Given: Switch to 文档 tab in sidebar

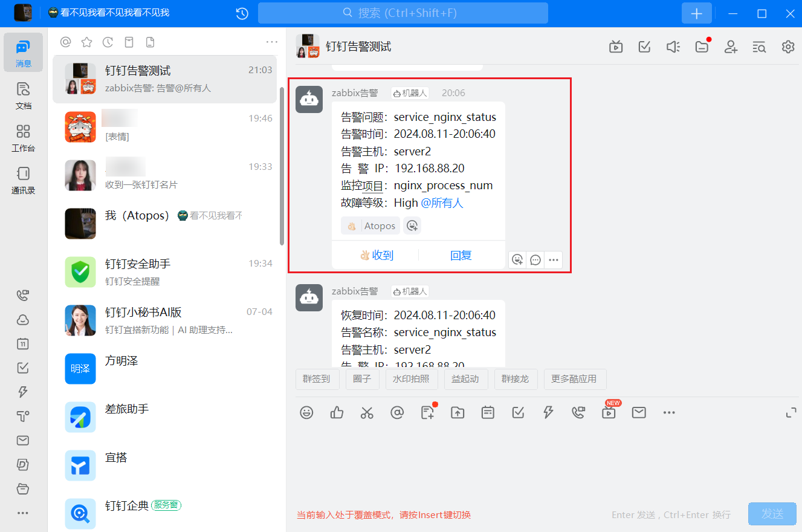Looking at the screenshot, I should point(23,96).
